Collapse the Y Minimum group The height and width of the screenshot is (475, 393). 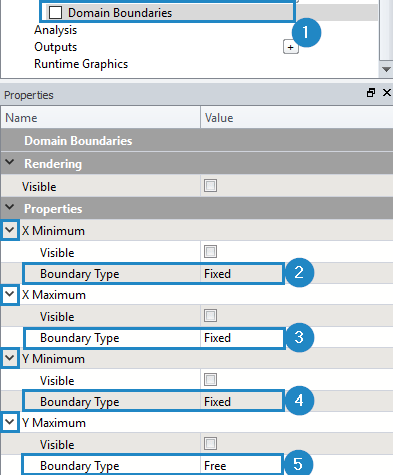coord(10,358)
